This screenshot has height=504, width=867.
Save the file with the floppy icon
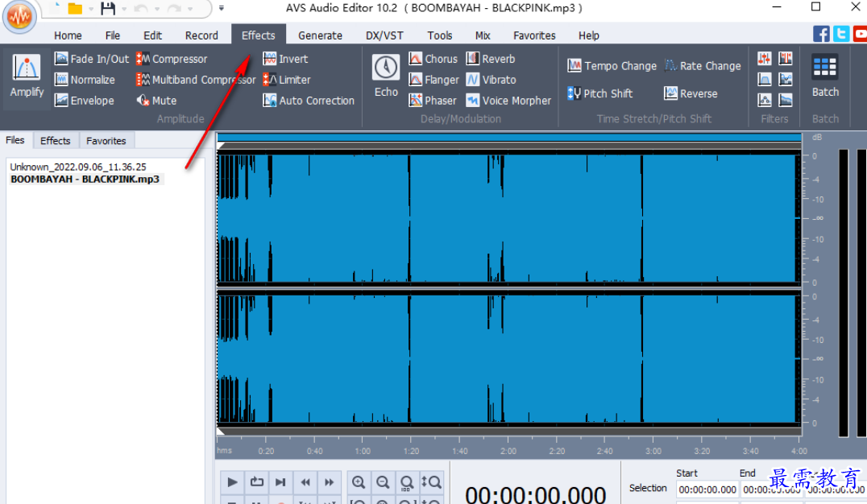108,8
